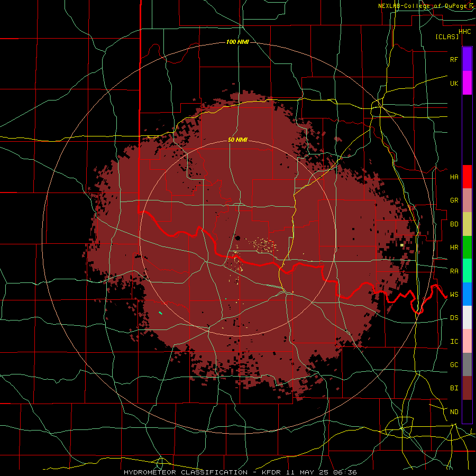
Task: Click the RF purple legend color swatch
Action: (x=467, y=59)
